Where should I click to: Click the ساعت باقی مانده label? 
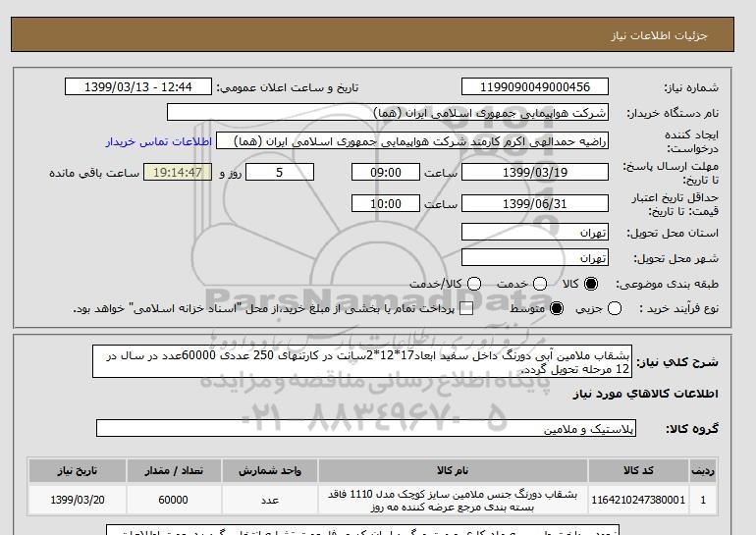coord(94,173)
